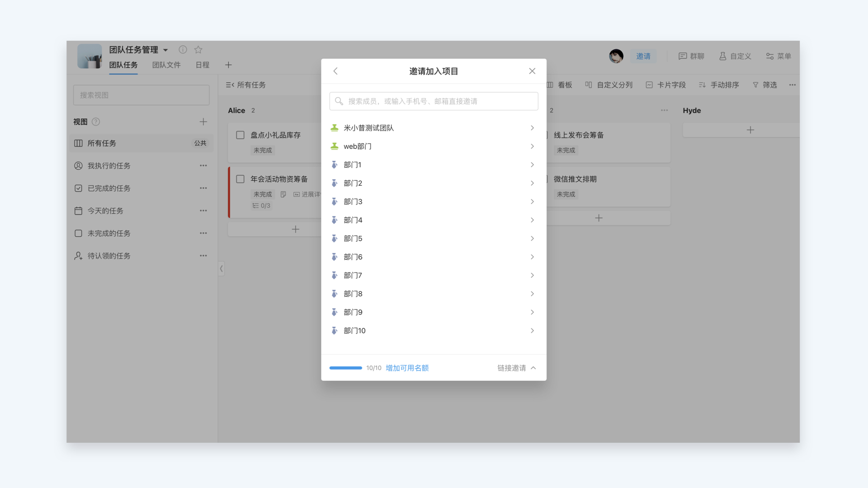Click the 部门4 tie icon
Viewport: 868px width, 488px height.
coord(335,220)
